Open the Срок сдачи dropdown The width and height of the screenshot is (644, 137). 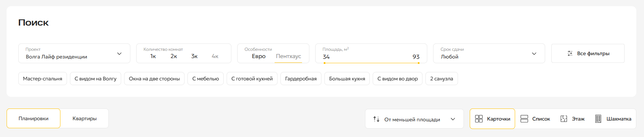point(489,53)
